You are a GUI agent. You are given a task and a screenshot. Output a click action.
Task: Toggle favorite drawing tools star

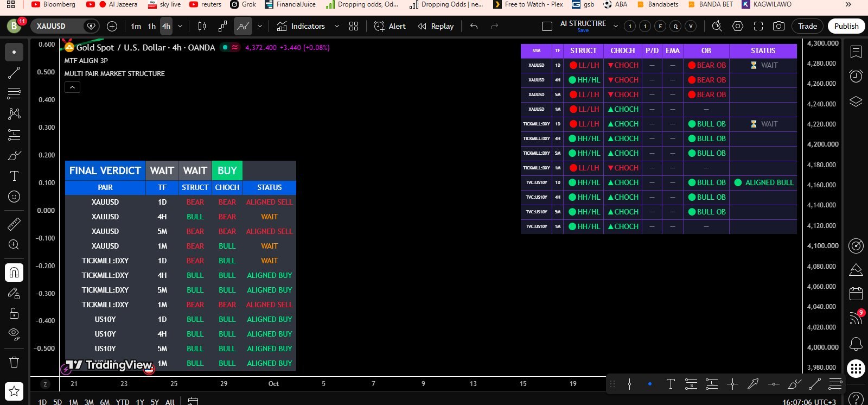click(x=14, y=390)
